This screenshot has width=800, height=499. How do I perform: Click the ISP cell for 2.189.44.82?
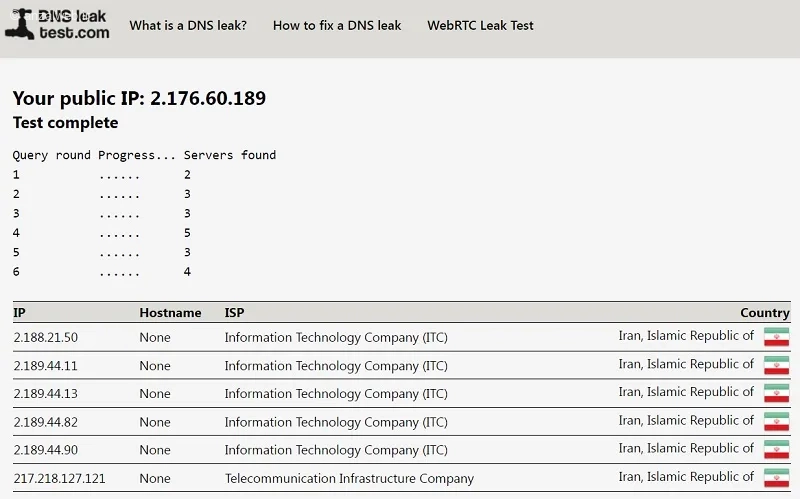pos(336,422)
